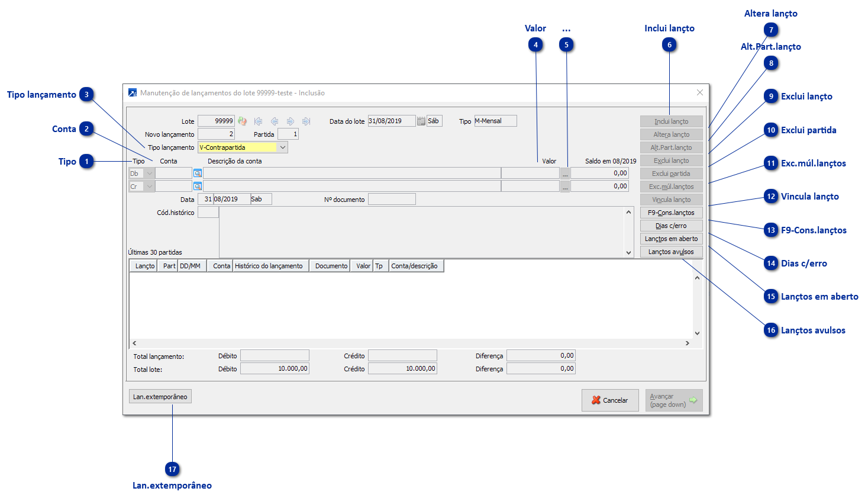Click the Nº documento field
The width and height of the screenshot is (868, 501).
(x=392, y=199)
